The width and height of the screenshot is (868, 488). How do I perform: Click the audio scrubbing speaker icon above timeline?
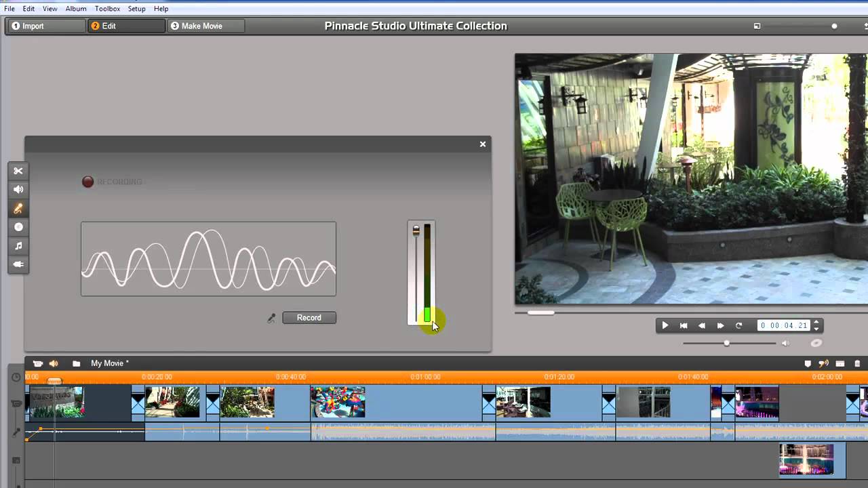tap(823, 364)
